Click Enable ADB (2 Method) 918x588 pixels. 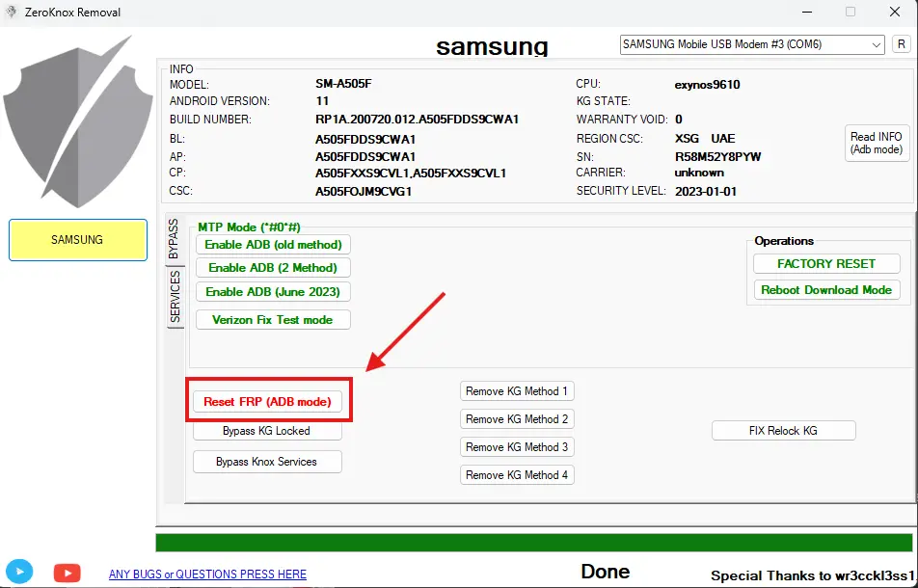tap(273, 268)
